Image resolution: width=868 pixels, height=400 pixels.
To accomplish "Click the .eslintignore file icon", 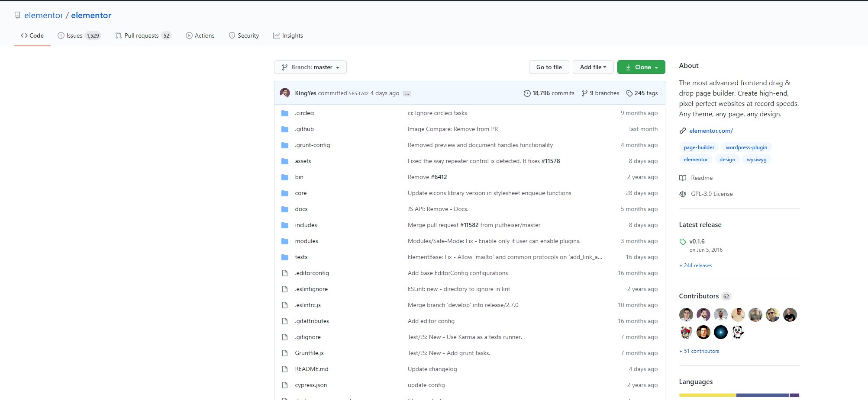I will click(x=285, y=289).
